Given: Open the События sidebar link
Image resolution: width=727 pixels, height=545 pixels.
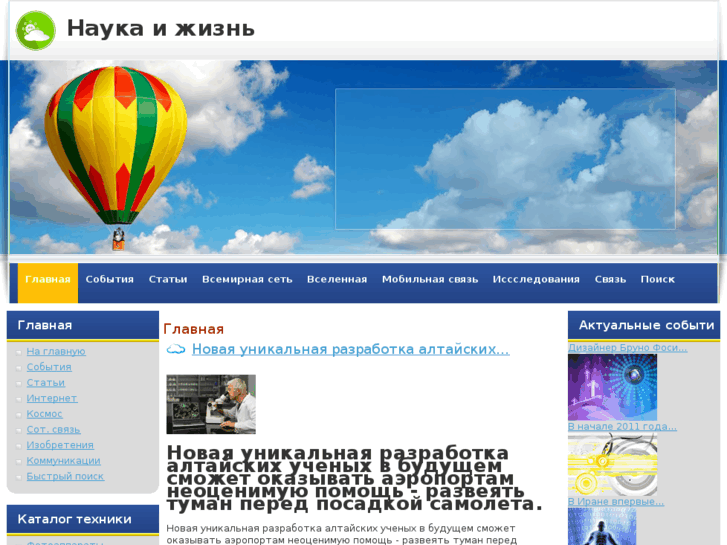Looking at the screenshot, I should pos(49,367).
